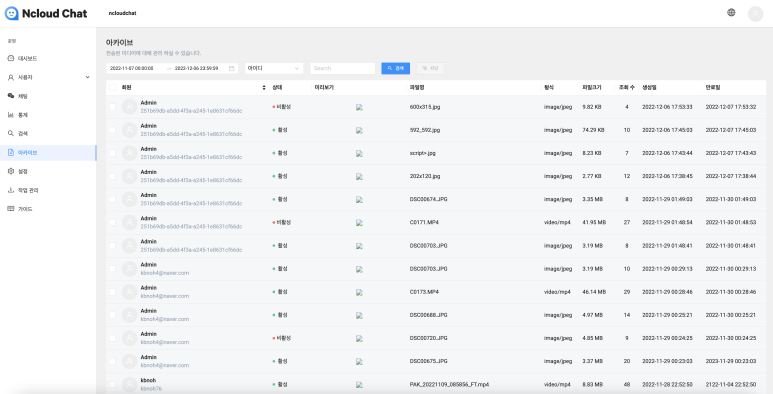Open preview image of DSC00675.JPG

click(359, 361)
